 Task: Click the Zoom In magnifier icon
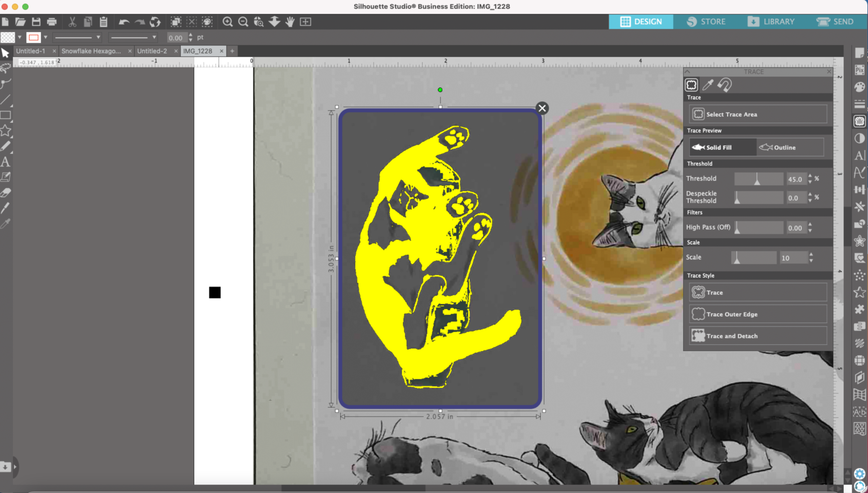pos(227,22)
